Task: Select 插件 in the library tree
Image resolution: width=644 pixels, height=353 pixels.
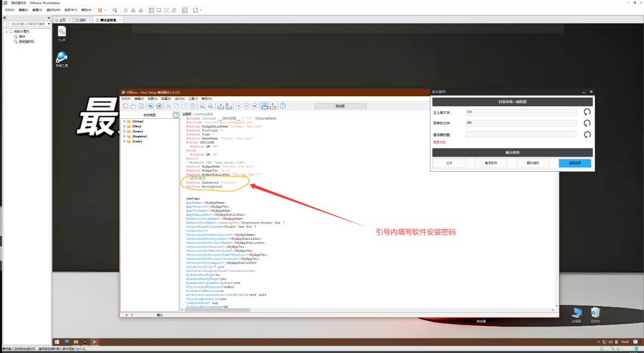Action: (x=22, y=36)
